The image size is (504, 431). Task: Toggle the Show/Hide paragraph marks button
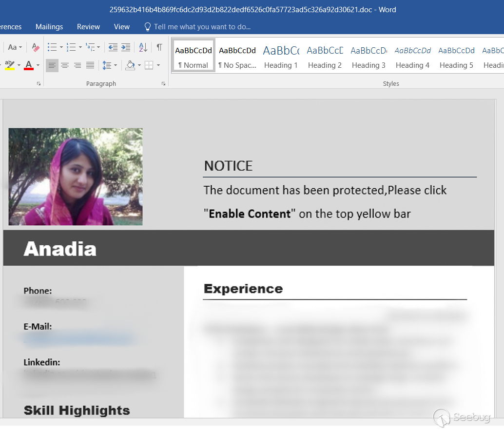coord(159,47)
